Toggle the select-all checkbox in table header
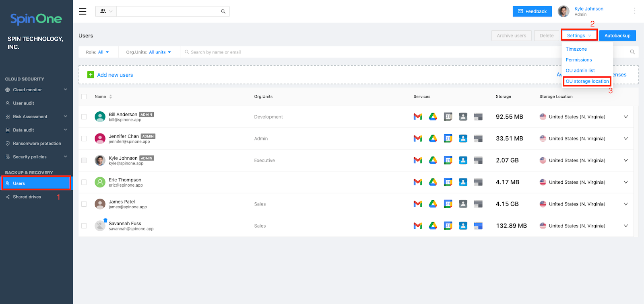The image size is (644, 304). tap(84, 97)
